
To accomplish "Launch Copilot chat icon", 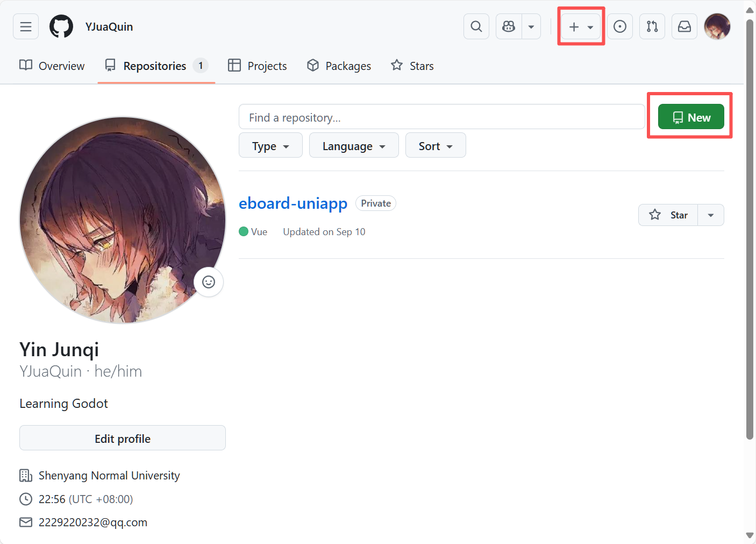I will click(x=509, y=26).
